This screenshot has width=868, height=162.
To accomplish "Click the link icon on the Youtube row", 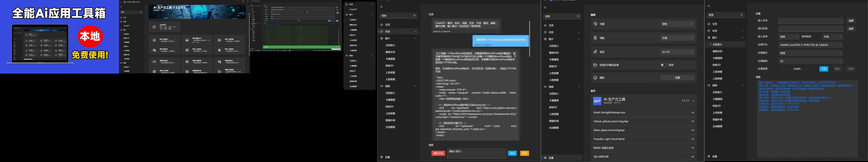I will (693, 139).
